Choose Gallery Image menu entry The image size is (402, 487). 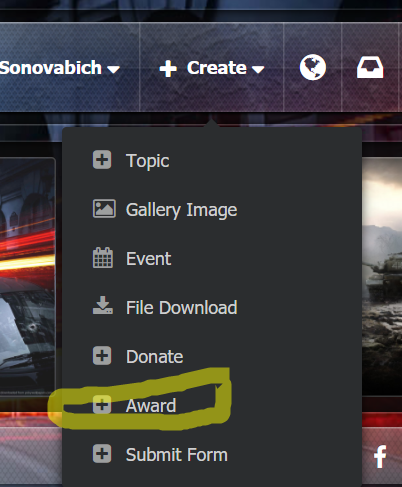[x=182, y=210]
